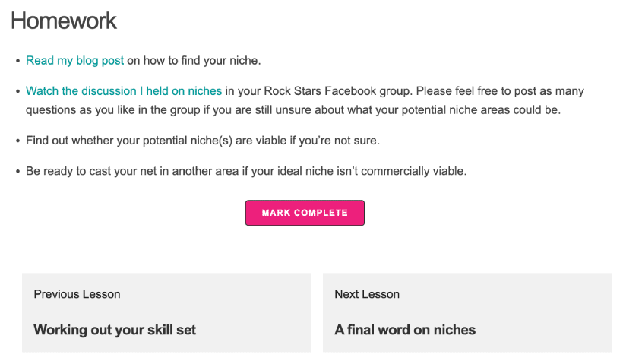Open the "Read my blog post" link
623x364 pixels.
[74, 60]
